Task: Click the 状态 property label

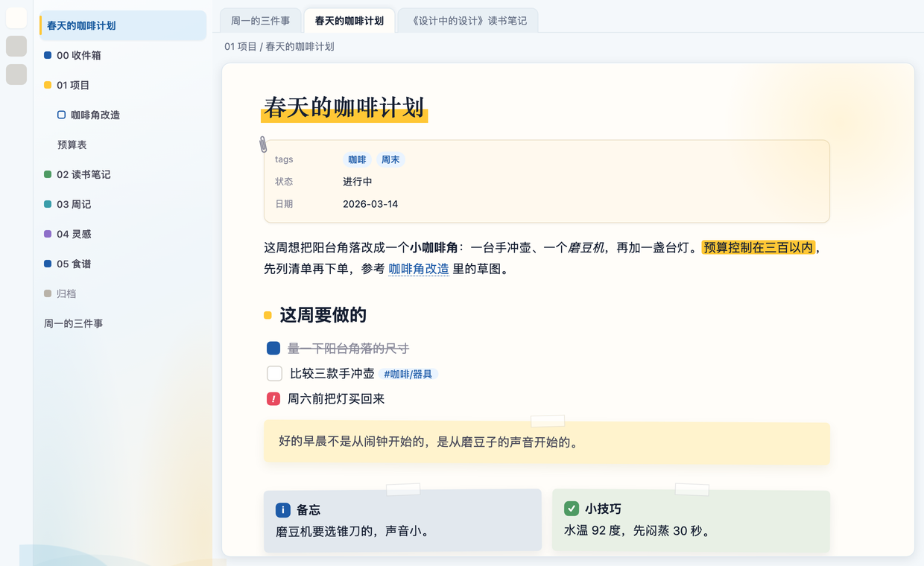Action: click(284, 182)
